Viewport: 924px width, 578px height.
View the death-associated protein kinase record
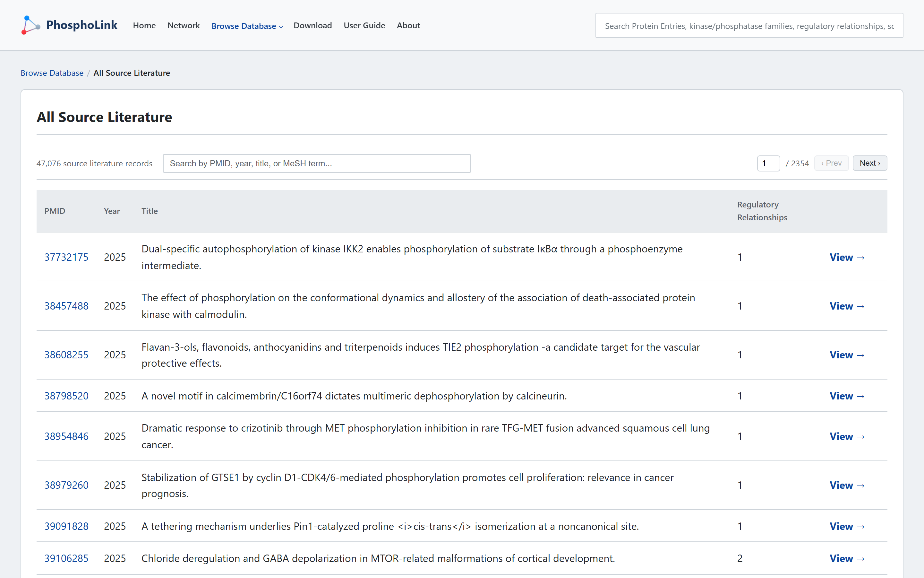point(847,306)
